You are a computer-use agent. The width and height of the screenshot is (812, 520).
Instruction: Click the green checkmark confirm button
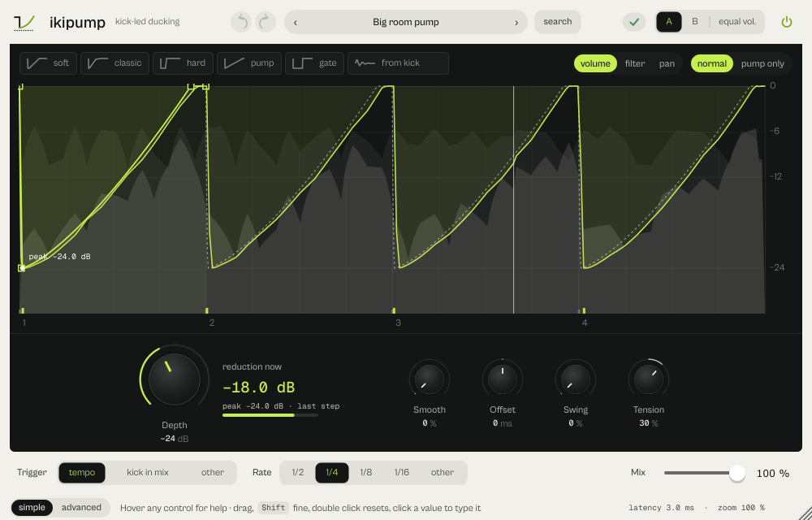pyautogui.click(x=634, y=22)
